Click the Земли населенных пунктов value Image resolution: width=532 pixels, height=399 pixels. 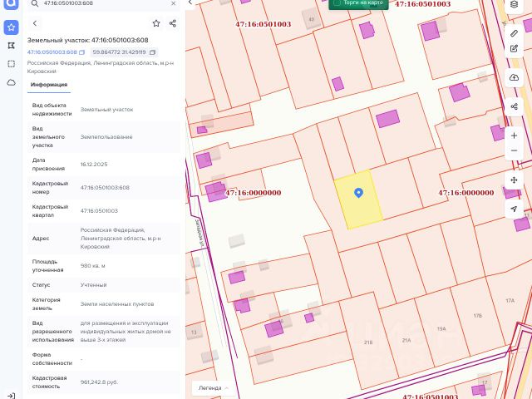[117, 304]
